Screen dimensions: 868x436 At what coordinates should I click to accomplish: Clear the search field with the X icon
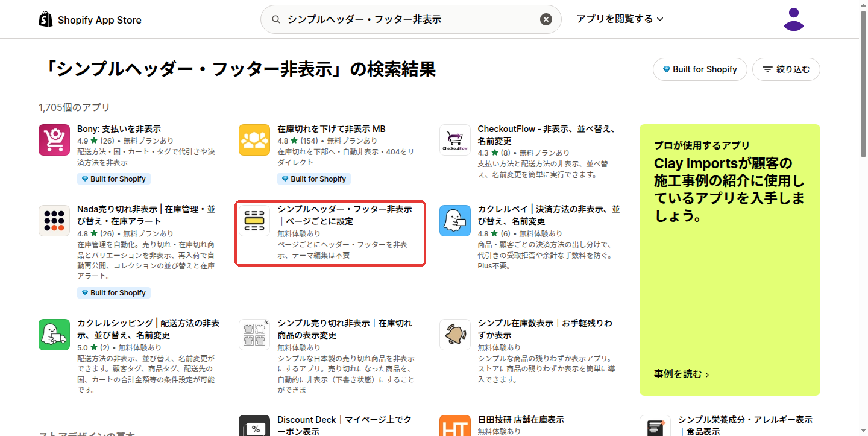click(x=546, y=19)
